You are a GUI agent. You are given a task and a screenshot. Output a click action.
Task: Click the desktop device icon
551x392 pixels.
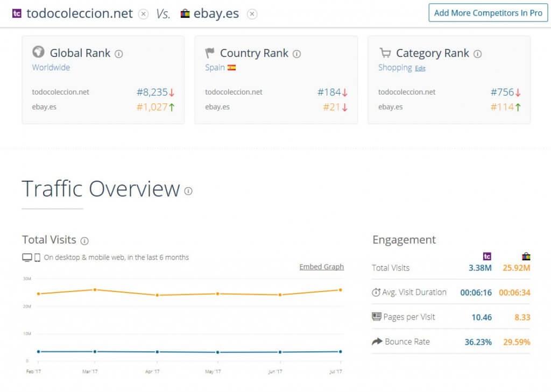[x=27, y=258]
